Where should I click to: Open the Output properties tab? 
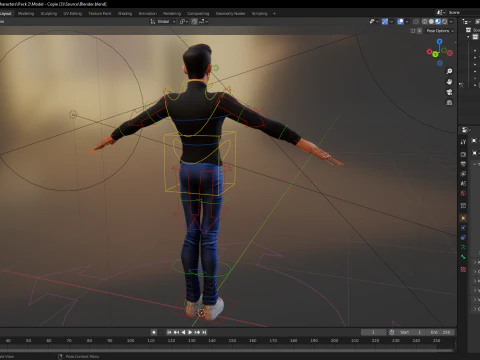pyautogui.click(x=463, y=164)
